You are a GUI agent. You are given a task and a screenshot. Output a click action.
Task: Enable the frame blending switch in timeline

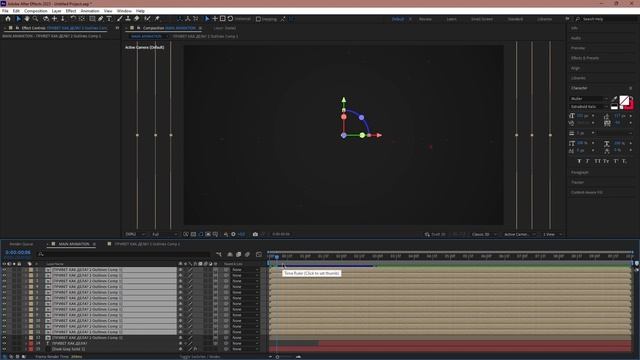point(238,254)
